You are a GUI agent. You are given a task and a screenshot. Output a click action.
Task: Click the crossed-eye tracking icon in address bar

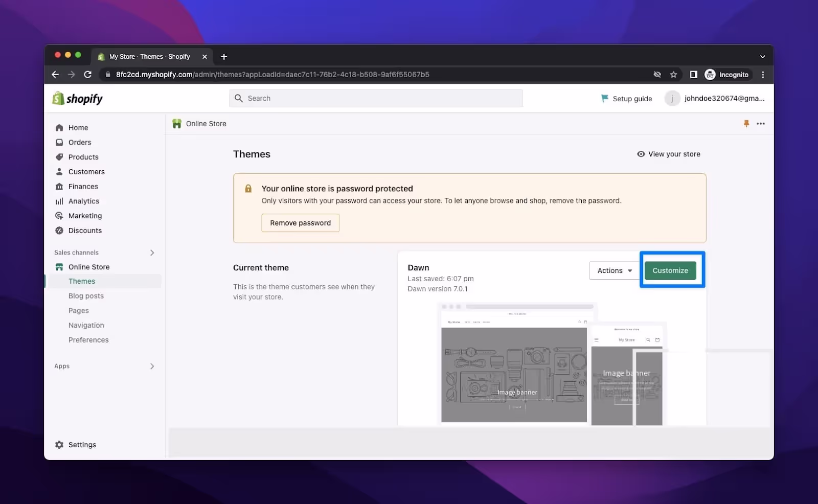tap(657, 75)
